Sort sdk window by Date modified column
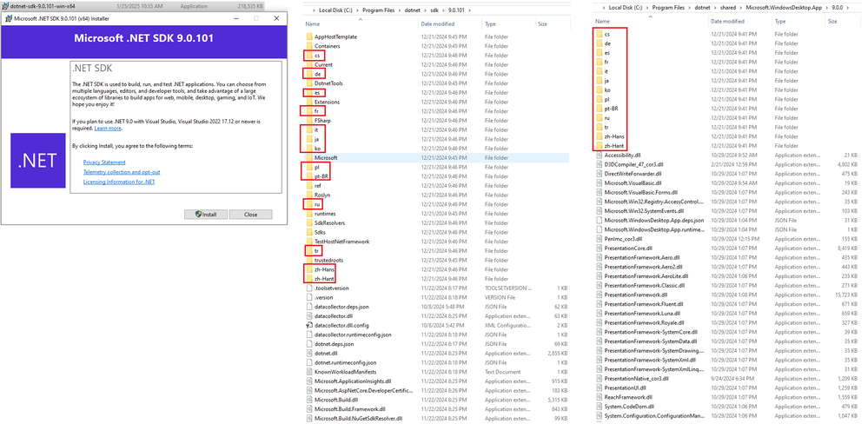 437,24
